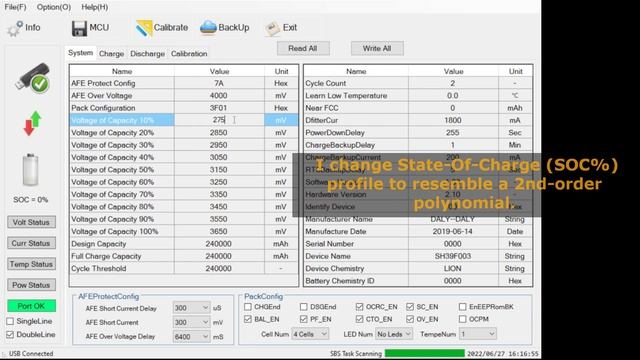
Task: Enable the EnEEPRomBK checkbox
Action: click(462, 307)
